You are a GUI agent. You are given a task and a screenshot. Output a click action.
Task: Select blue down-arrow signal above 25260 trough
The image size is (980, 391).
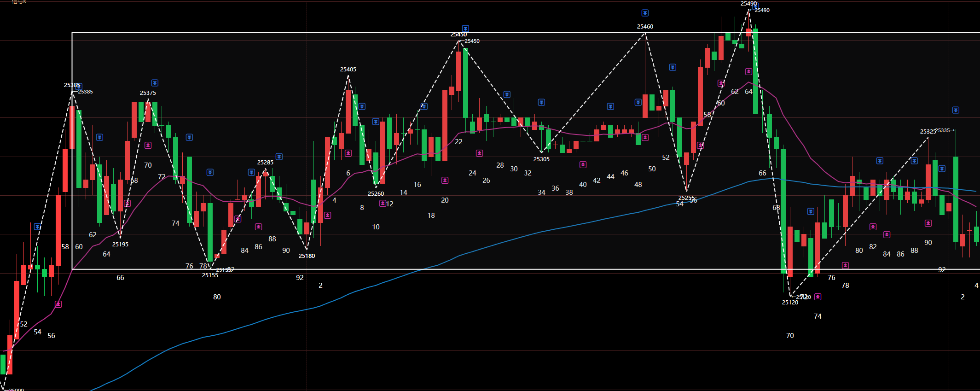(x=376, y=122)
